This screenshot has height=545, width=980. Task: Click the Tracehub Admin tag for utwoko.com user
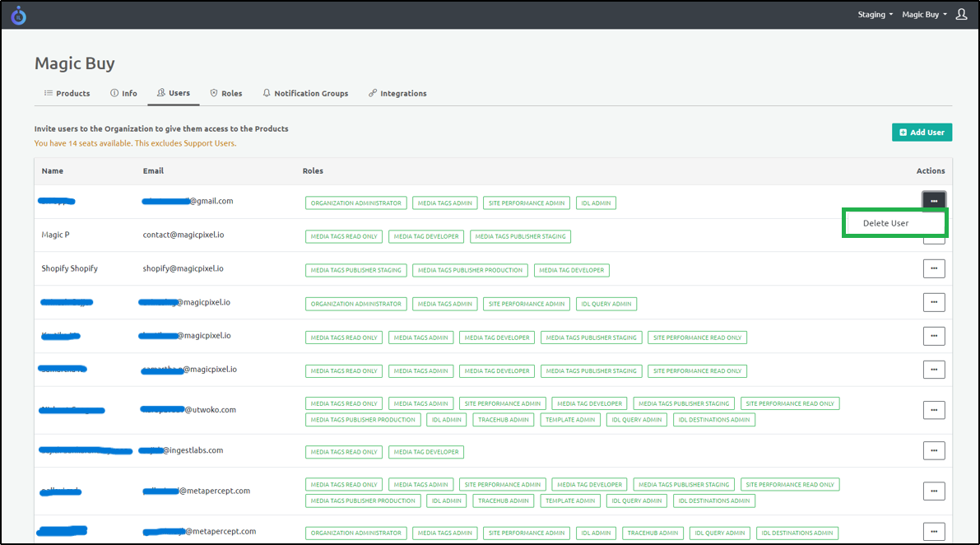click(503, 420)
